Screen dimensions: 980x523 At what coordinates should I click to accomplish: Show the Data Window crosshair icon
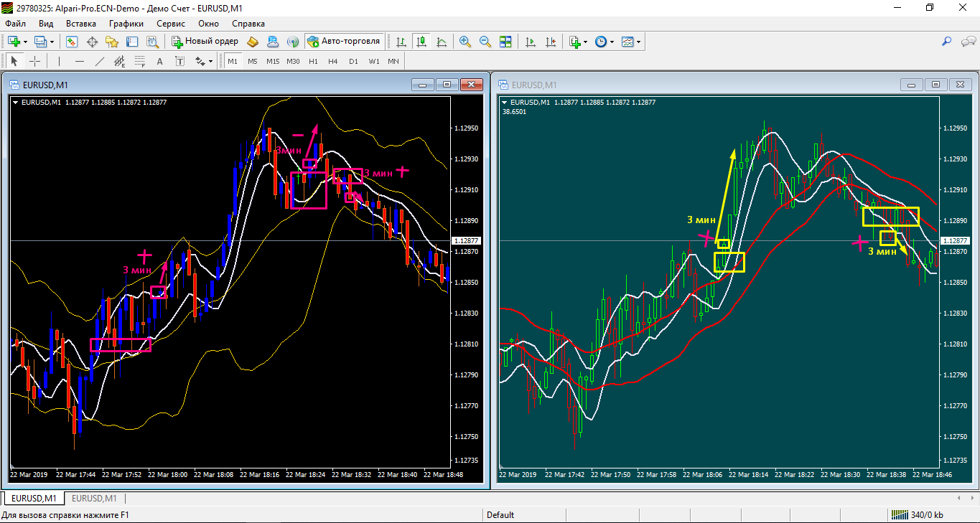(x=92, y=42)
